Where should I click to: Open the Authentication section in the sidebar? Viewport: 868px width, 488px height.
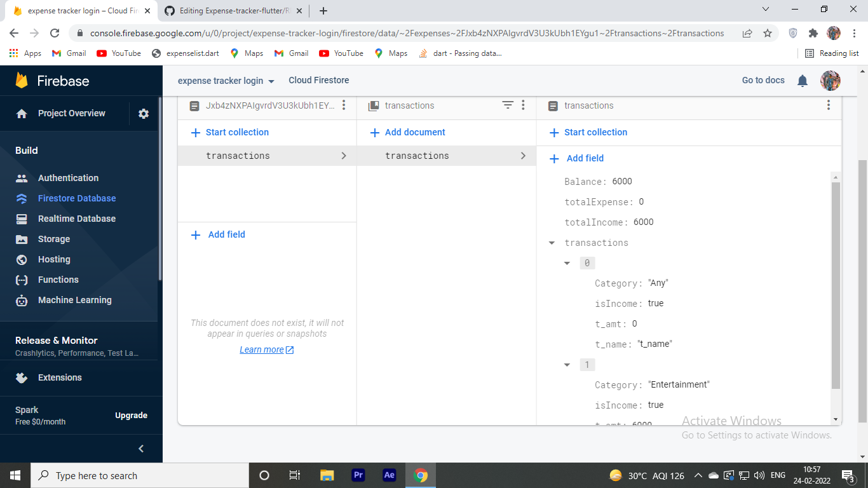[68, 178]
